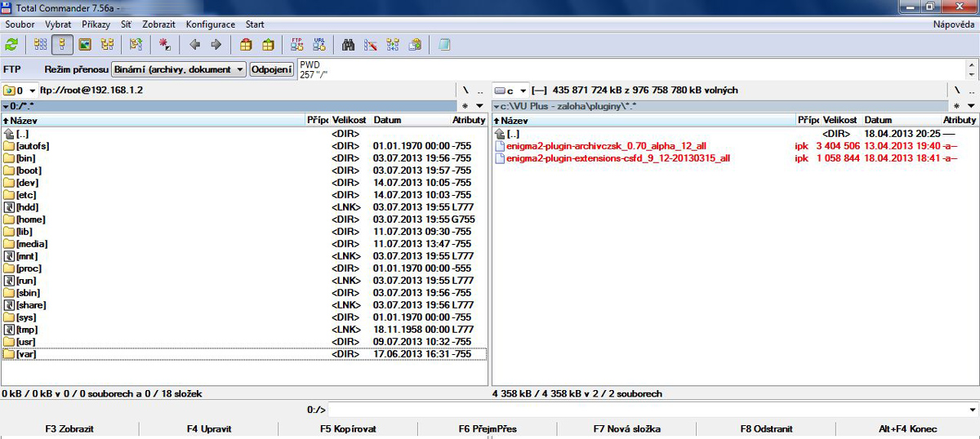Click into the command line input field
The height and width of the screenshot is (439, 980).
point(647,410)
